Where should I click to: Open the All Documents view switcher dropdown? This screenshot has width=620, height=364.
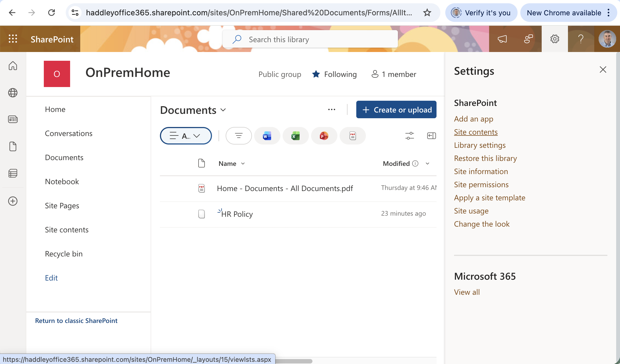pos(186,136)
